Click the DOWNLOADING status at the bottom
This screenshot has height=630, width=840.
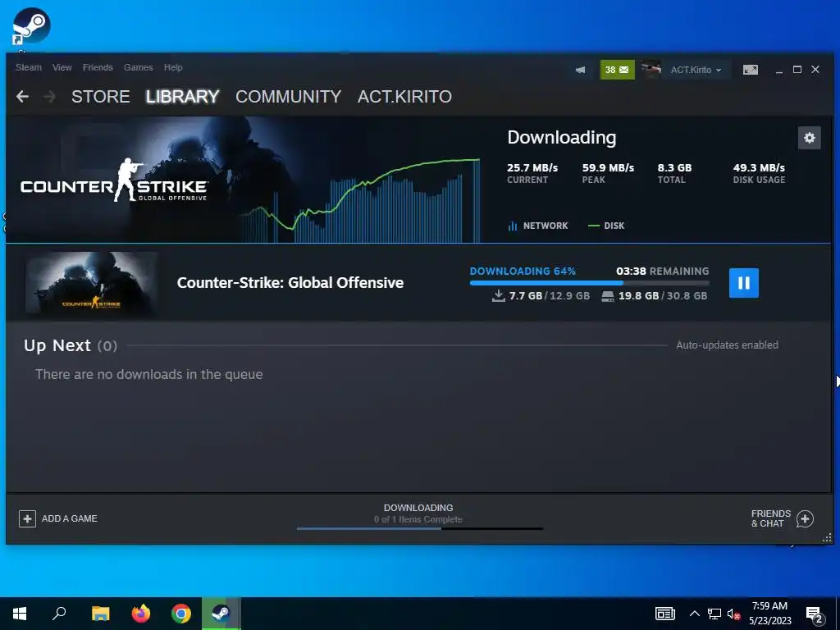(x=418, y=508)
